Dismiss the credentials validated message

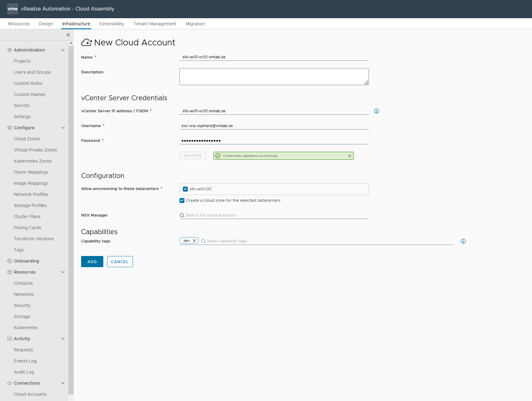pyautogui.click(x=350, y=156)
